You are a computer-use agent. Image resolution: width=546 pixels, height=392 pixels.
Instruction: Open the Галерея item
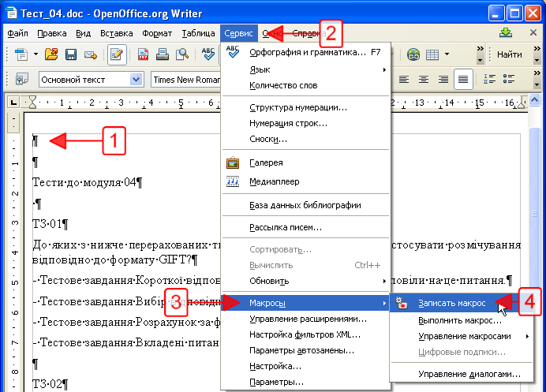coord(305,162)
